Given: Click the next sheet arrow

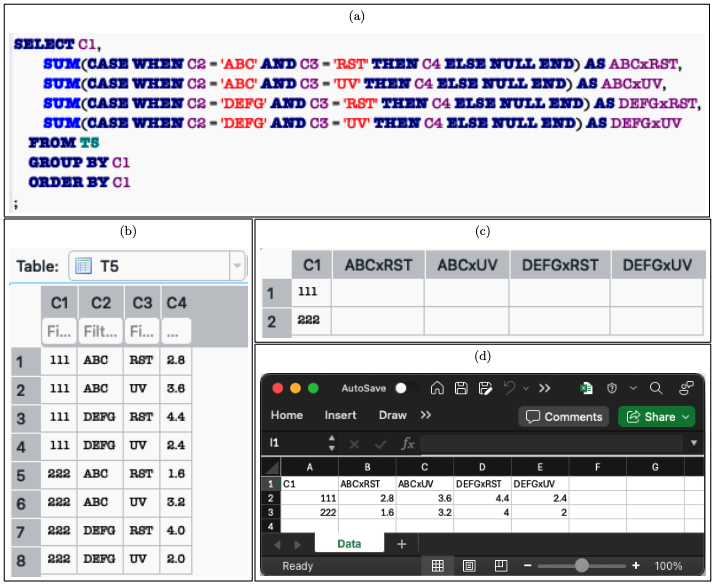Looking at the screenshot, I should [298, 545].
